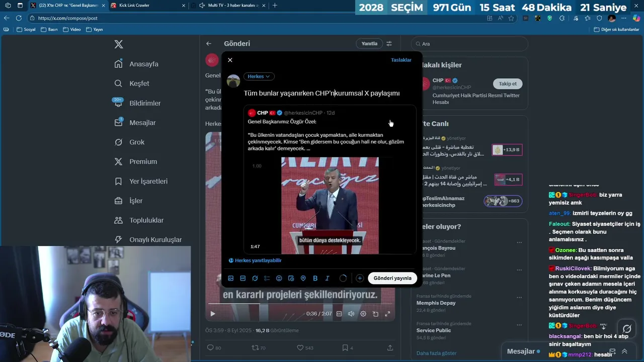Open Memphis Depay trend
The image size is (644, 362).
(436, 303)
